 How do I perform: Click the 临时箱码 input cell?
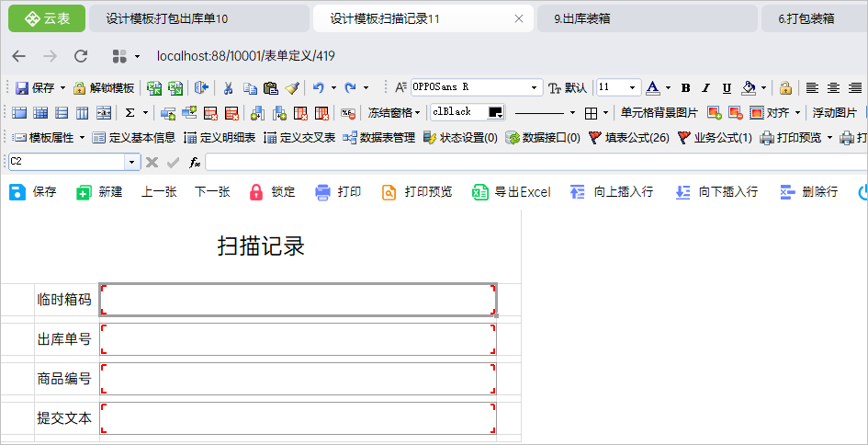[x=298, y=300]
